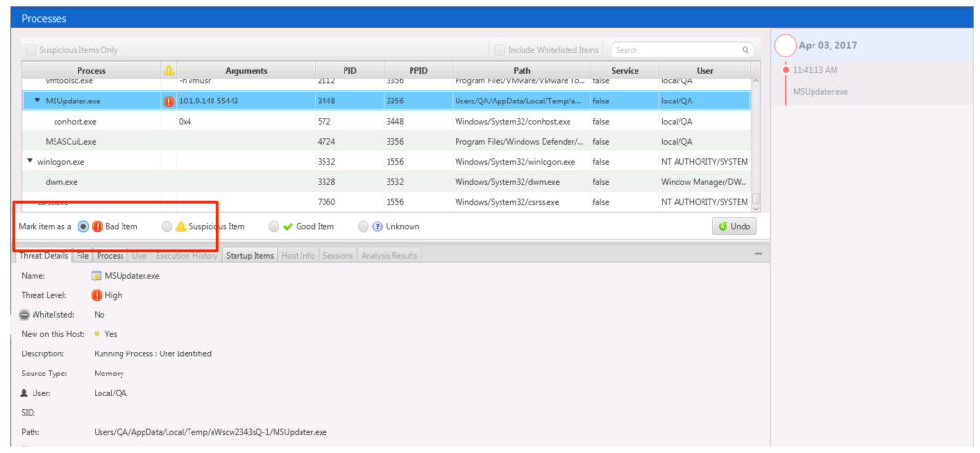Click the blue Unknown question mark icon
The image size is (980, 453).
point(377,226)
